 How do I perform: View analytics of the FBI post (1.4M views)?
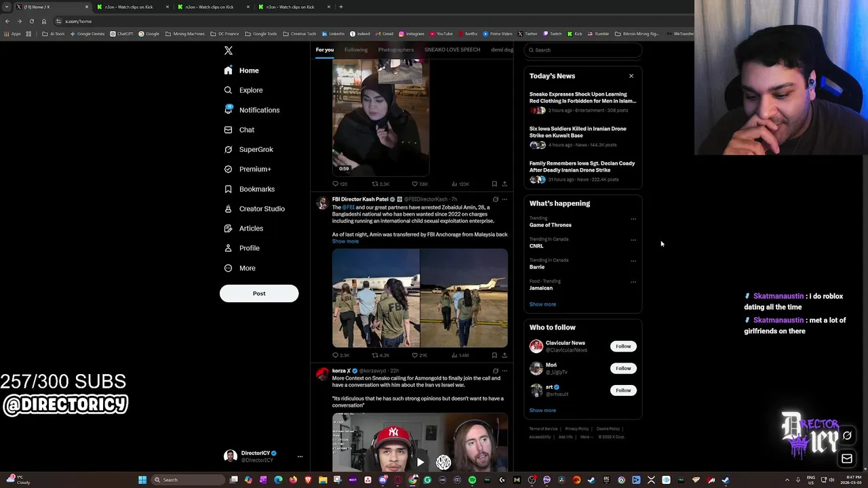(461, 355)
